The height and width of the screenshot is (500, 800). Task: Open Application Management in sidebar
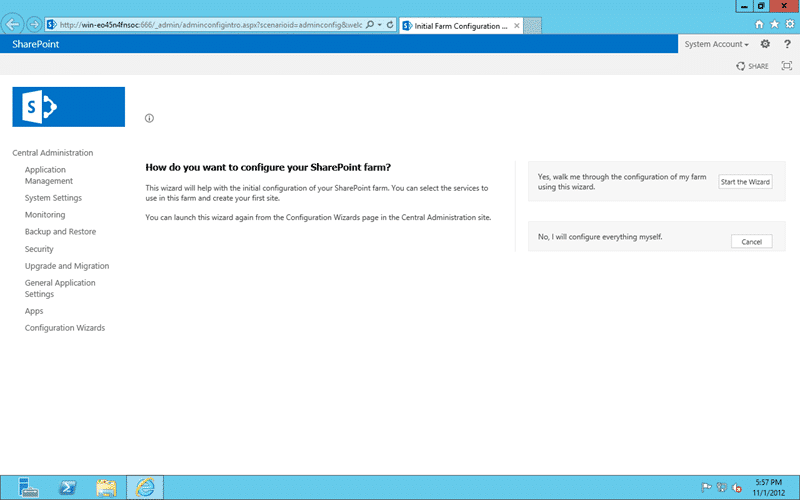click(48, 175)
